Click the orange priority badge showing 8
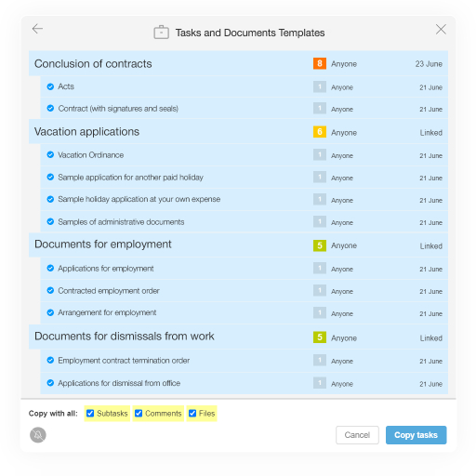 point(320,63)
